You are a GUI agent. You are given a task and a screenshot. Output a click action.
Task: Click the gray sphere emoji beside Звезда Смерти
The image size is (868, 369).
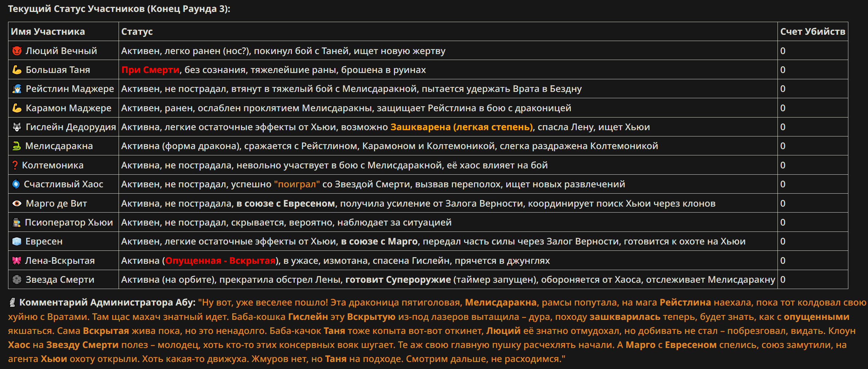pyautogui.click(x=17, y=280)
